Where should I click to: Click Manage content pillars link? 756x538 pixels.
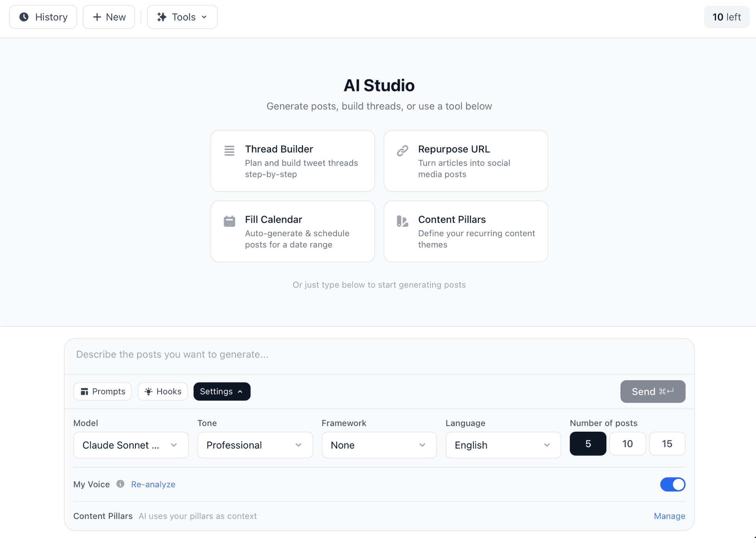(x=669, y=516)
